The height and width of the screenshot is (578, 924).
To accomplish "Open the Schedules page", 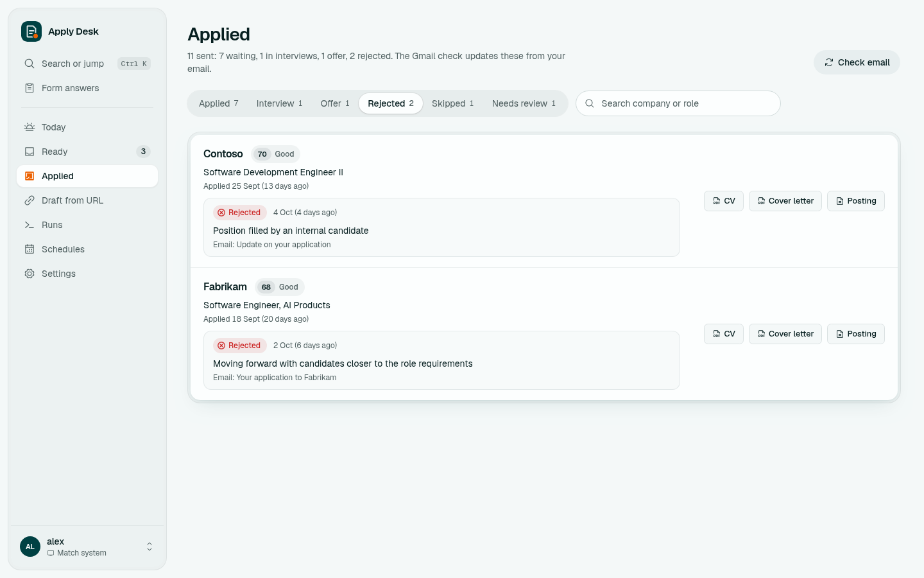I will (87, 249).
